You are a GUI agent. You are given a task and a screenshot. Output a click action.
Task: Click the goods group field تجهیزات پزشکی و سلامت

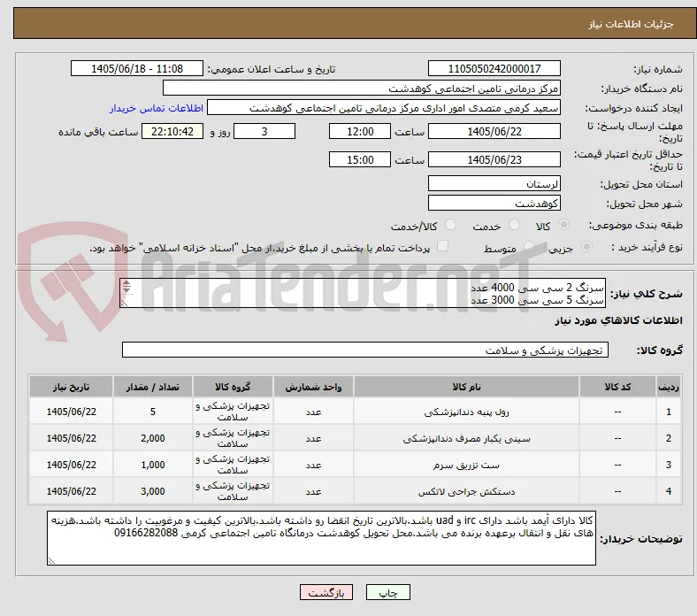365,350
